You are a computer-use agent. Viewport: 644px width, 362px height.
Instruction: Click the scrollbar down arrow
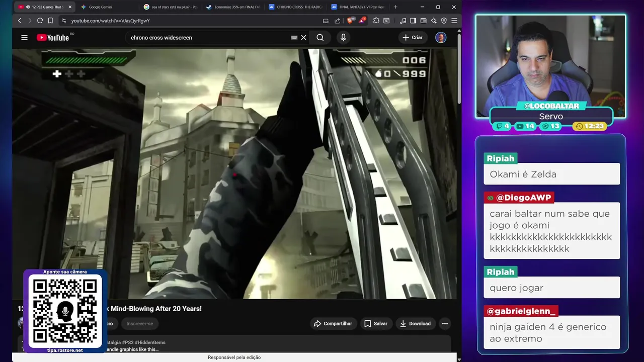point(459,358)
